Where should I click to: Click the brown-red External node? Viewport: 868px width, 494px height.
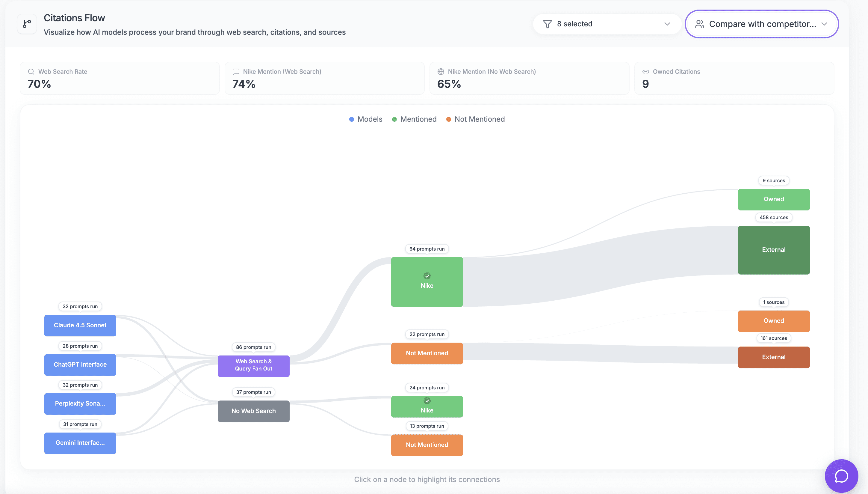tap(774, 357)
